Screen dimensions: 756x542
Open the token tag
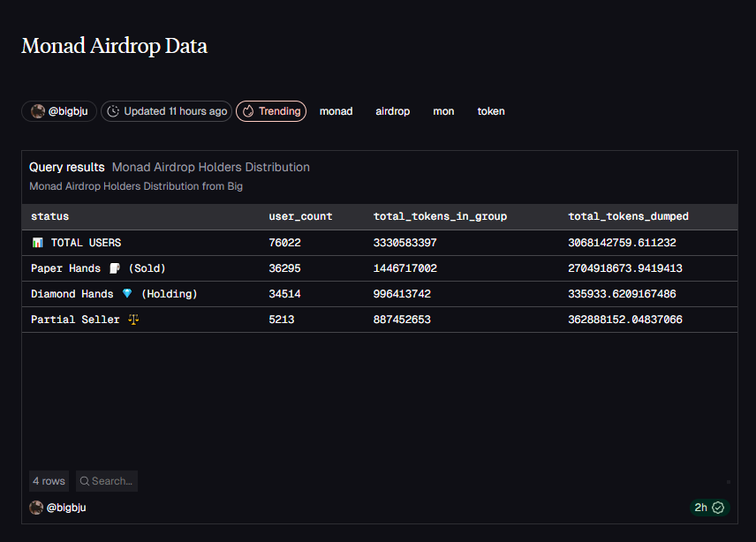pos(491,111)
